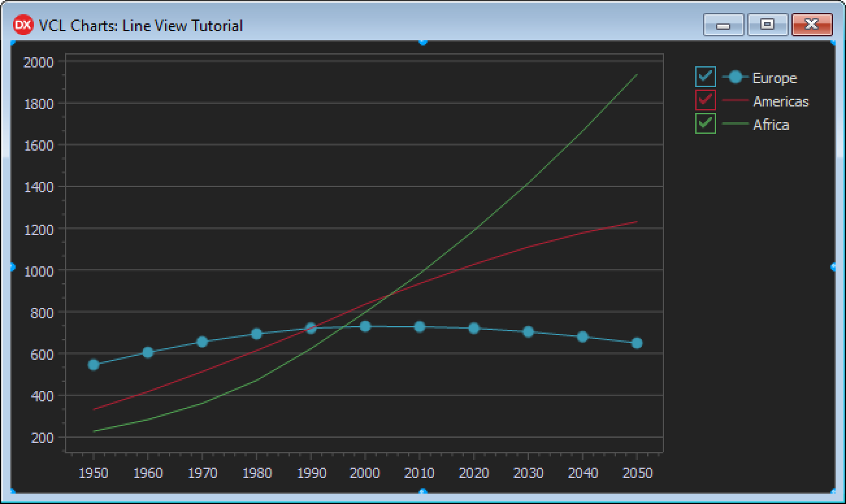846x504 pixels.
Task: Click the red Americas legend line sample
Action: (x=735, y=101)
